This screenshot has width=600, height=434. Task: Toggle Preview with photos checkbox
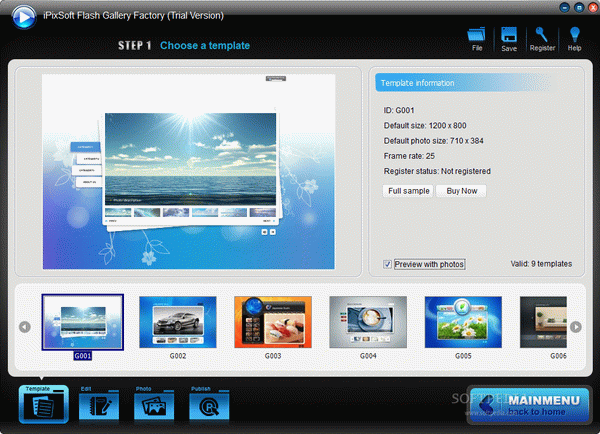click(x=387, y=264)
